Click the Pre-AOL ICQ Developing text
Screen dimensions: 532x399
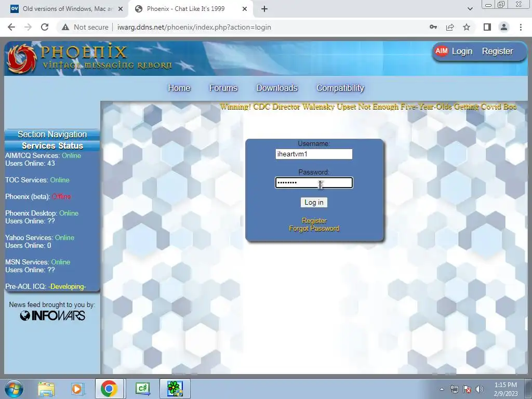pyautogui.click(x=46, y=286)
